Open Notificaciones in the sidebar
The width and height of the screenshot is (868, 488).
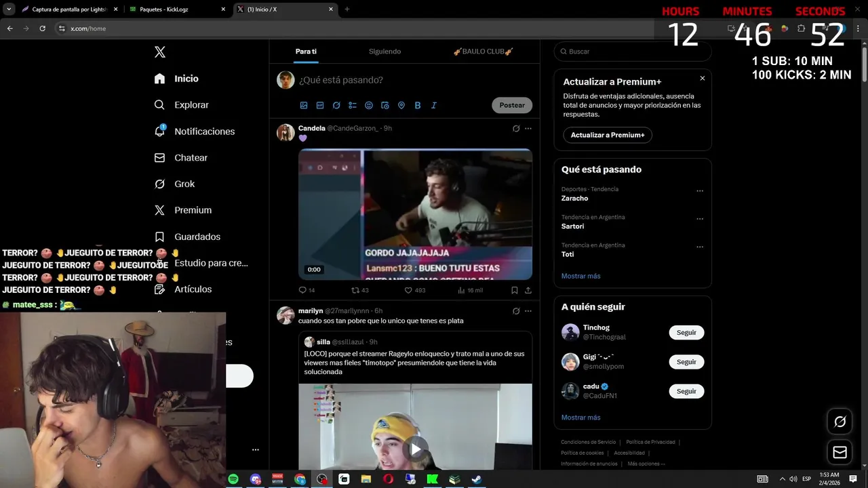194,131
